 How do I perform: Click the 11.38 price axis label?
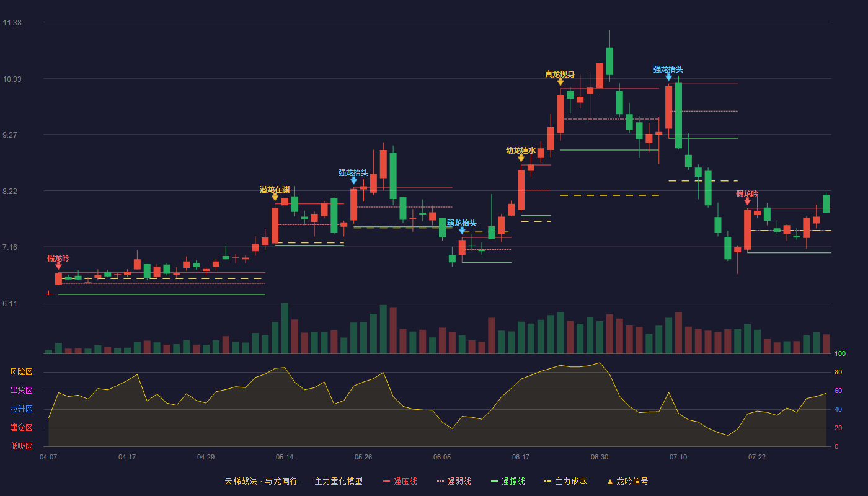click(x=12, y=23)
